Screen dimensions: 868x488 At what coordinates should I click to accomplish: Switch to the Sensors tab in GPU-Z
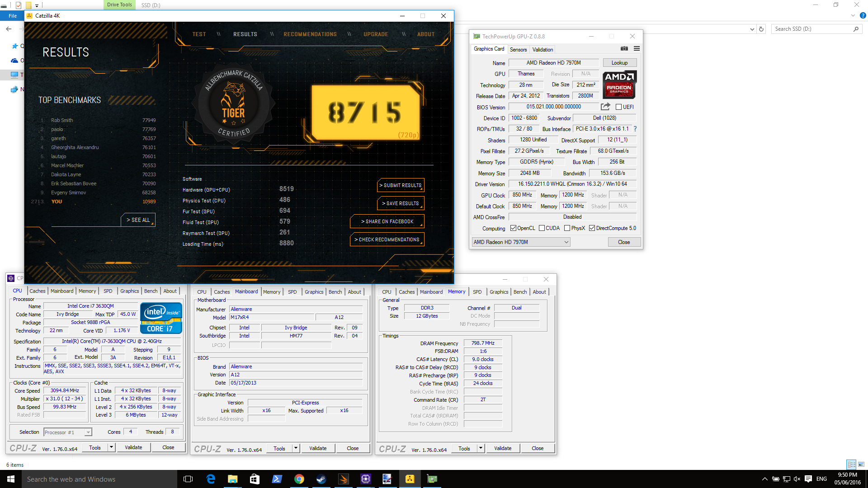pyautogui.click(x=518, y=50)
